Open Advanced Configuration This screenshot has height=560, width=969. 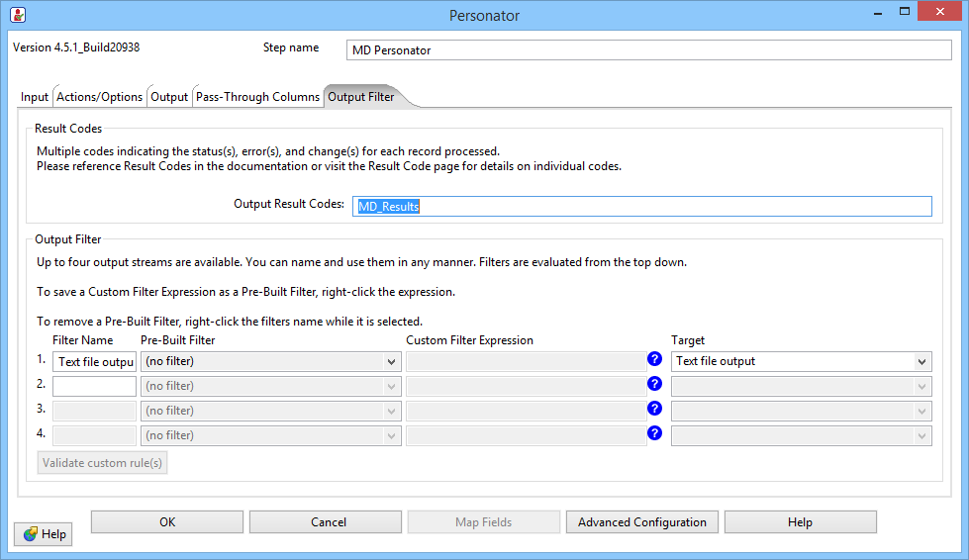[642, 522]
